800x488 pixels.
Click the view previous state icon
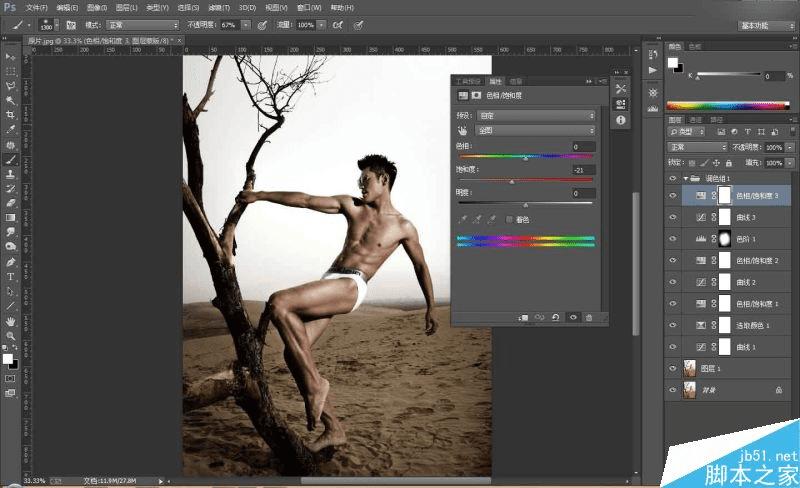(539, 318)
